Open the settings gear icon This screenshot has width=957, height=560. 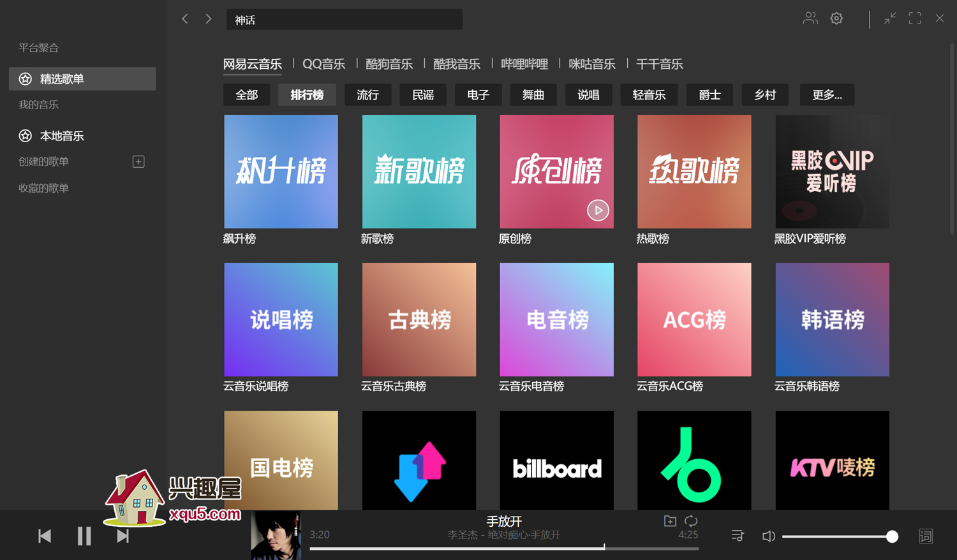[836, 18]
